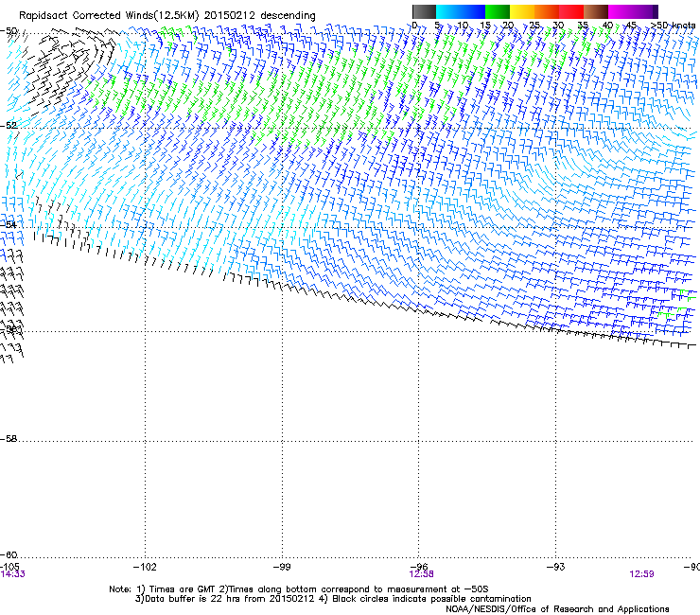
Task: Click the date '20150212 descending' in the title
Action: click(260, 15)
